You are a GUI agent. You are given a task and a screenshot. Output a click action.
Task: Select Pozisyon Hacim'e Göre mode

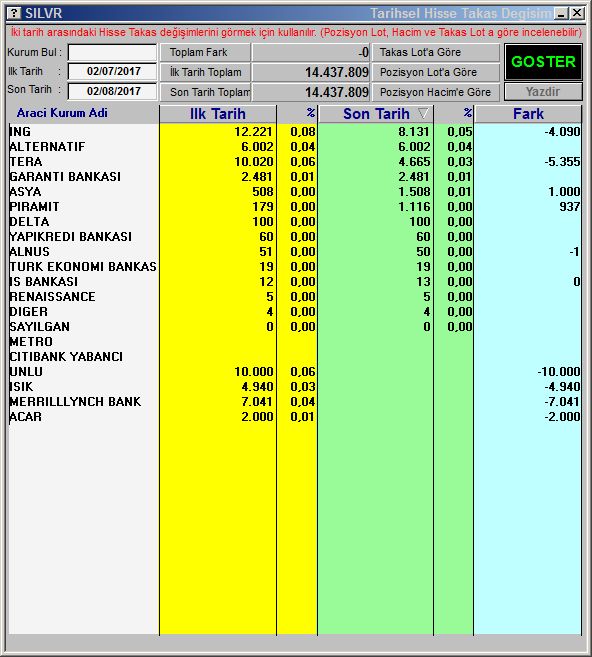tap(436, 92)
